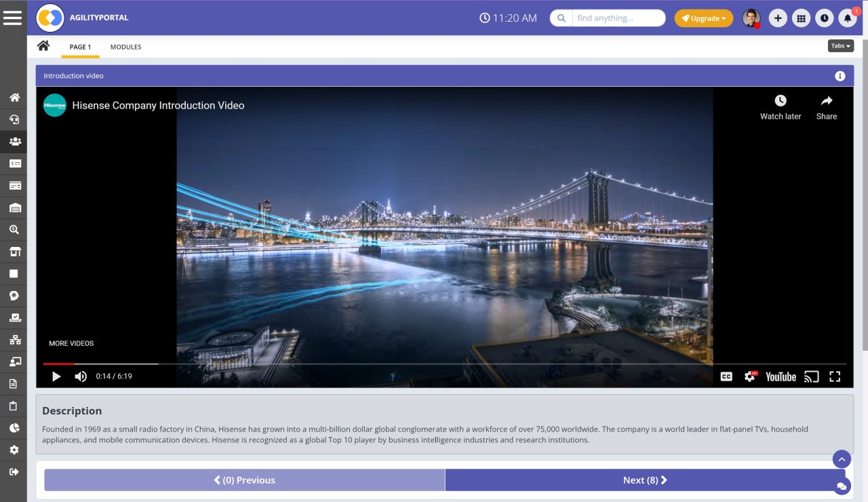Screen dimensions: 868x502
Task: Click the Next (8) button
Action: [645, 480]
